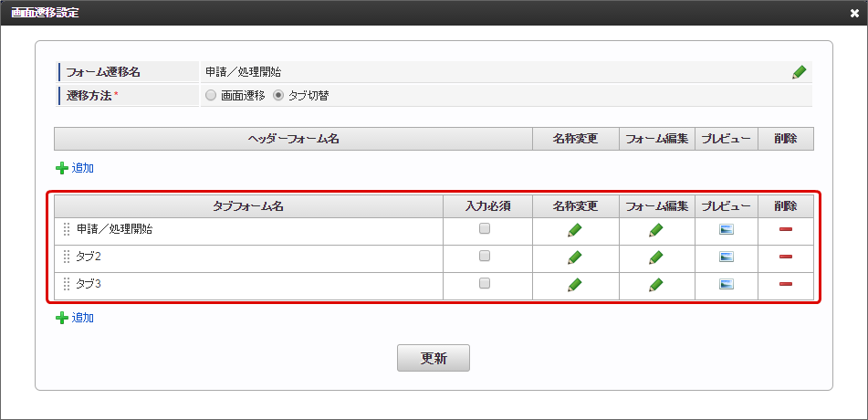Check 入力必須 for タブ3 row
Image resolution: width=868 pixels, height=420 pixels.
tap(485, 283)
